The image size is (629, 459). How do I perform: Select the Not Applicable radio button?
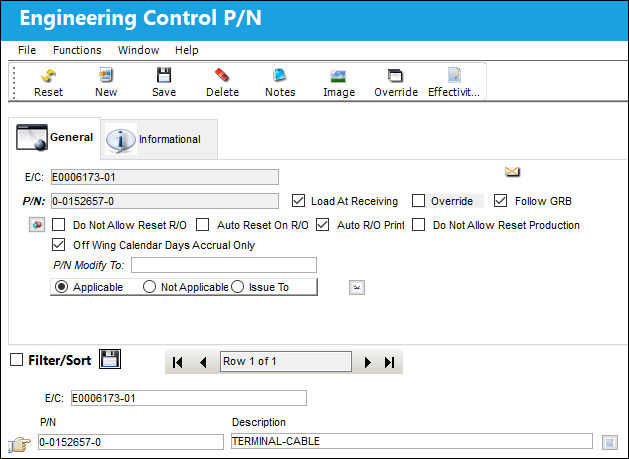click(149, 287)
